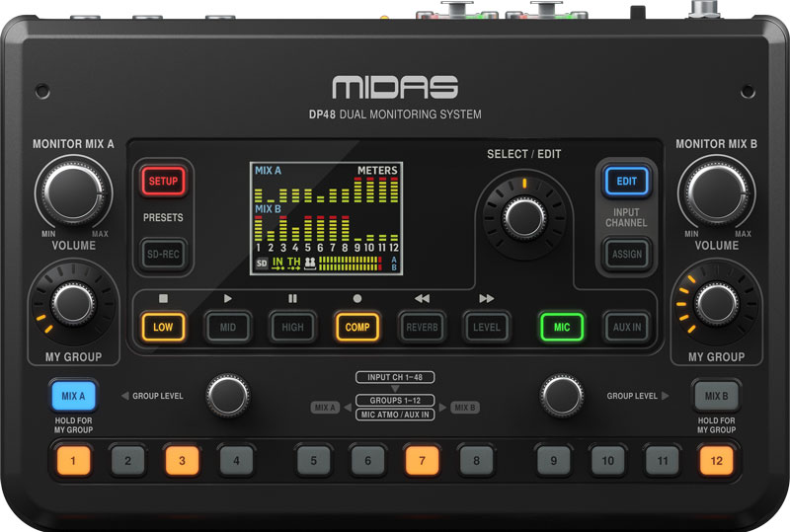
Task: Click Monitor Mix B volume knob
Action: (x=717, y=192)
